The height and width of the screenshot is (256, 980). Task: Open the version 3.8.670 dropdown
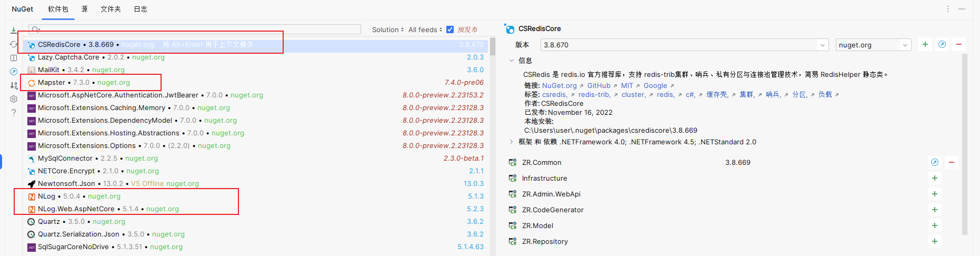pyautogui.click(x=822, y=45)
